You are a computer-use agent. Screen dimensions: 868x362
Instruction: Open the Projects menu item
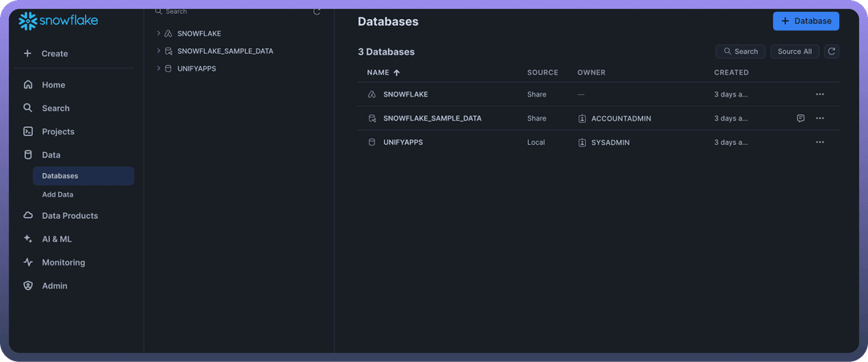click(x=58, y=131)
